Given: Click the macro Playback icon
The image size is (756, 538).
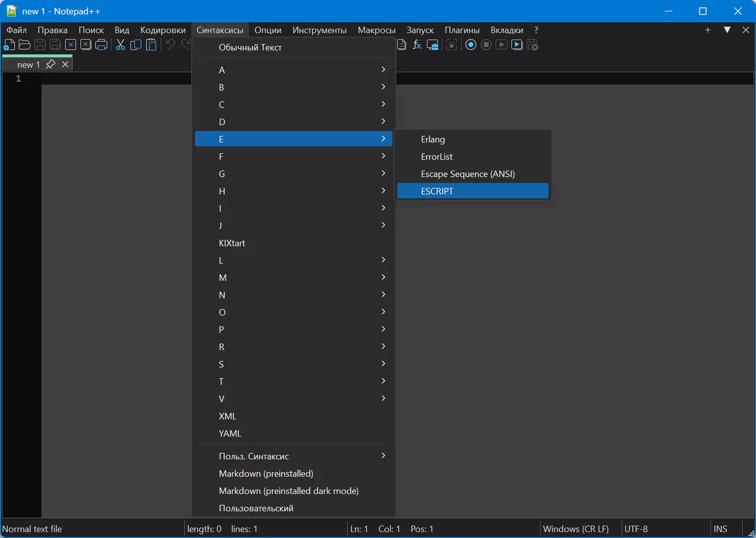Looking at the screenshot, I should [x=502, y=45].
